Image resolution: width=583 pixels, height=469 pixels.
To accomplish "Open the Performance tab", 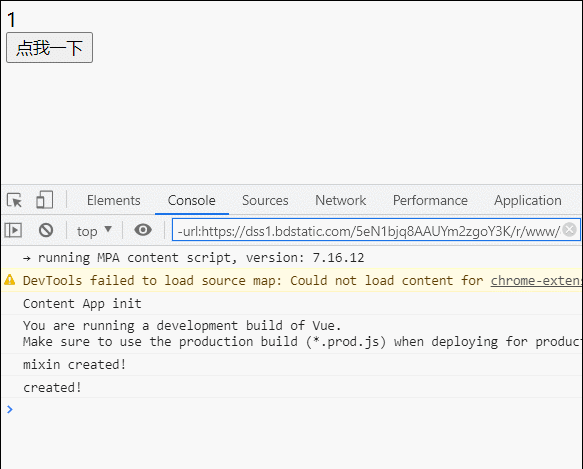I will coord(430,200).
